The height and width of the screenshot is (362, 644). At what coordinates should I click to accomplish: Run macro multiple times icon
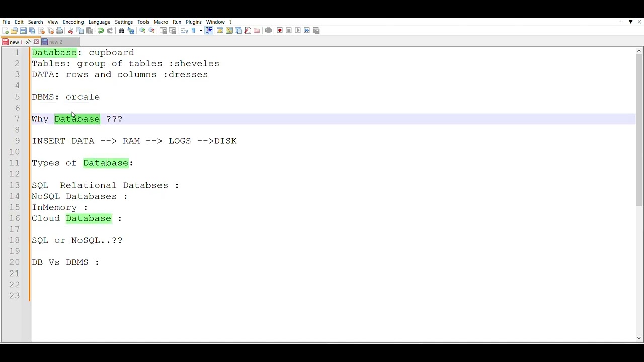tap(307, 30)
